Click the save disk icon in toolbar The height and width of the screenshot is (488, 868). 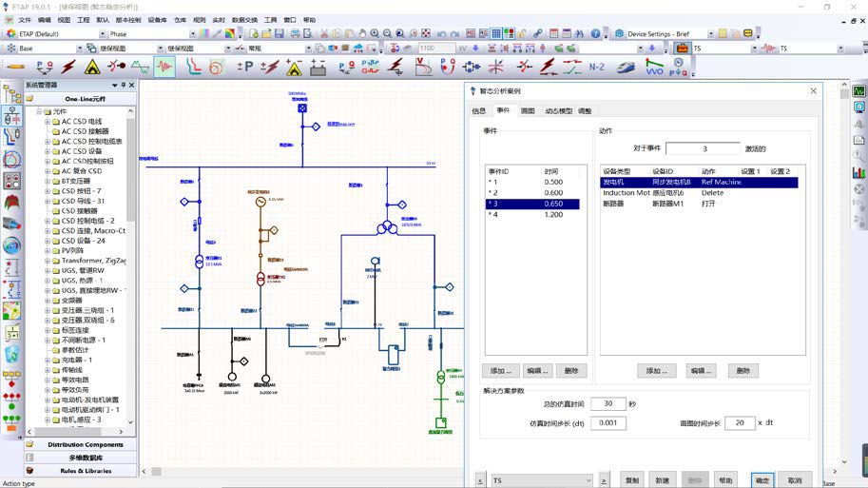coord(279,33)
